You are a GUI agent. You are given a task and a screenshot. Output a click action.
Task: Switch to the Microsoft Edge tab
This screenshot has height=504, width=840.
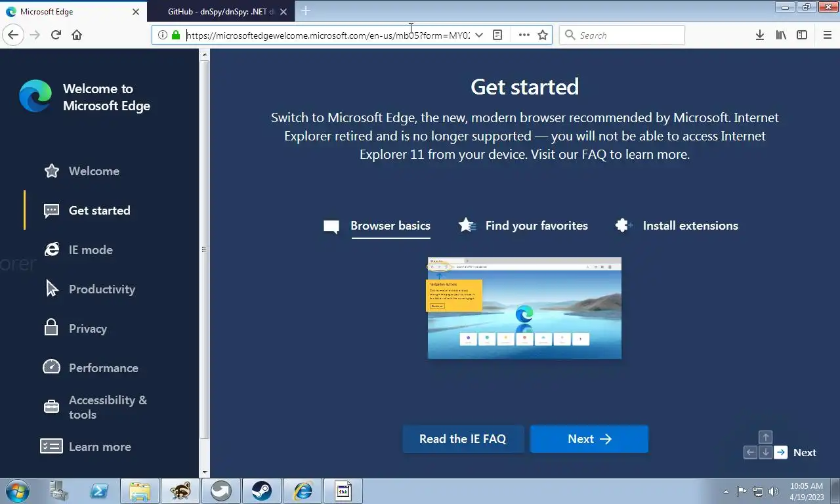click(x=73, y=11)
